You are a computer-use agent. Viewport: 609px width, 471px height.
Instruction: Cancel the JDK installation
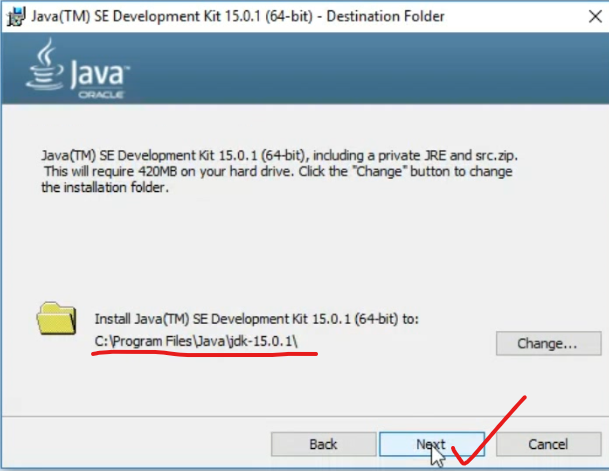(x=548, y=444)
